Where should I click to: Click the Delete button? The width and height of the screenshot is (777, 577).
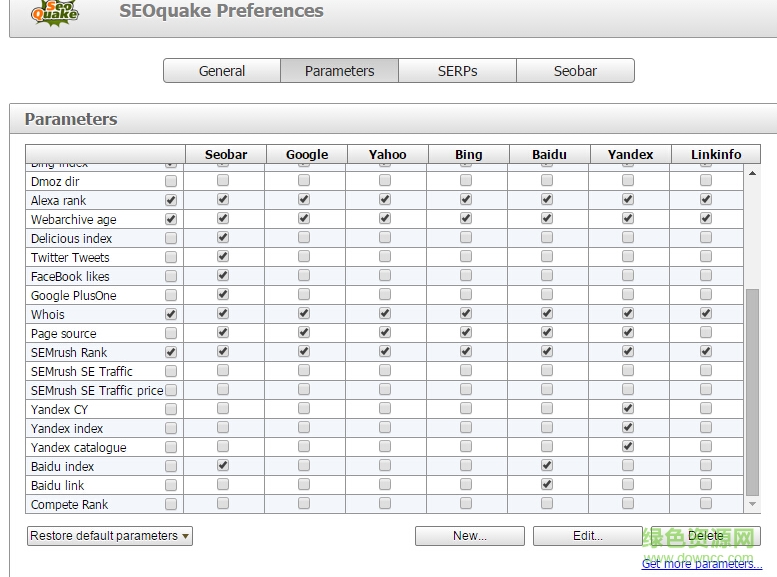pyautogui.click(x=705, y=536)
